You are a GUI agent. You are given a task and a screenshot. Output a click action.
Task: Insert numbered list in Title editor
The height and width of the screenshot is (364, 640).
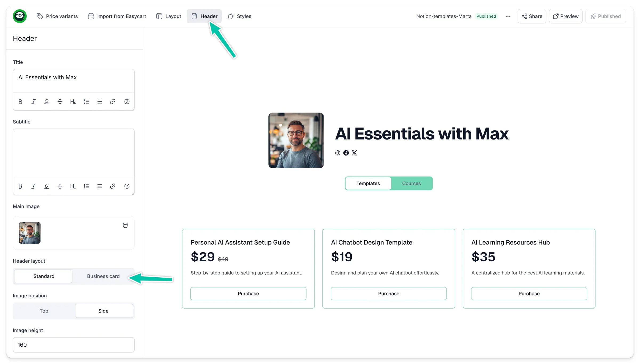(86, 102)
